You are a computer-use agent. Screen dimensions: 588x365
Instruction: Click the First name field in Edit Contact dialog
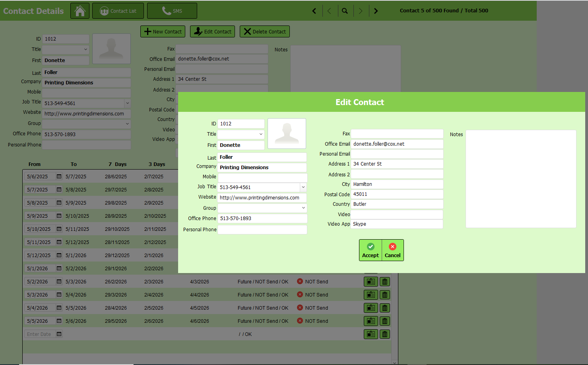(x=241, y=145)
